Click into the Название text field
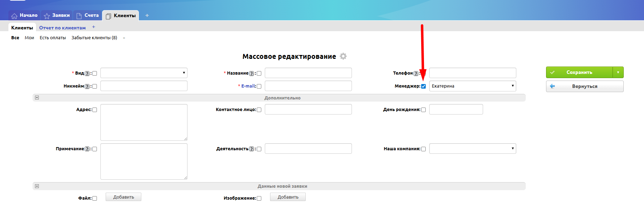Screen dimensions: 644x221 (308, 73)
